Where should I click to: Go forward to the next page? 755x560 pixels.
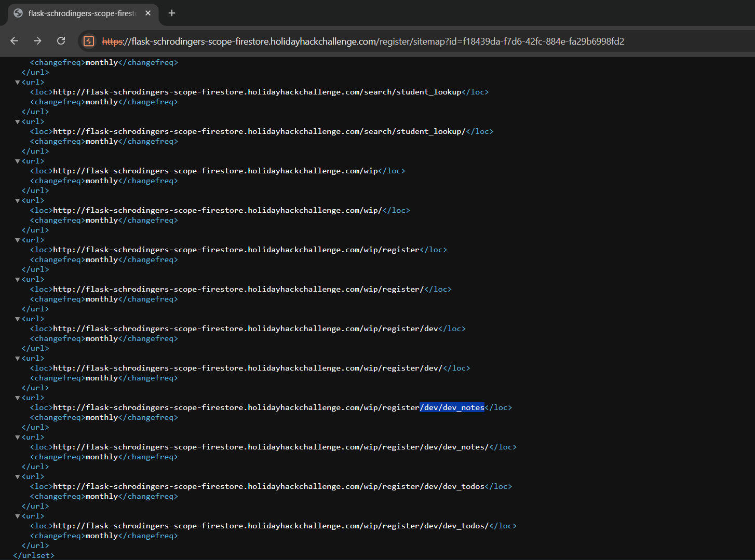(x=37, y=41)
